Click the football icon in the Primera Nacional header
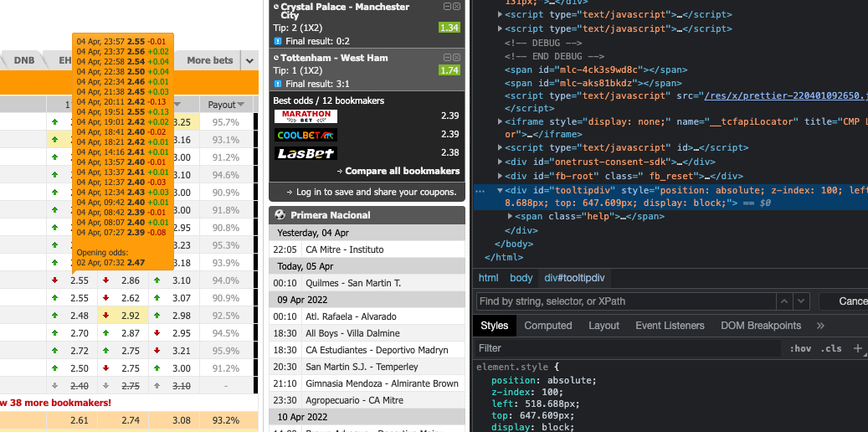The image size is (868, 432). [280, 215]
